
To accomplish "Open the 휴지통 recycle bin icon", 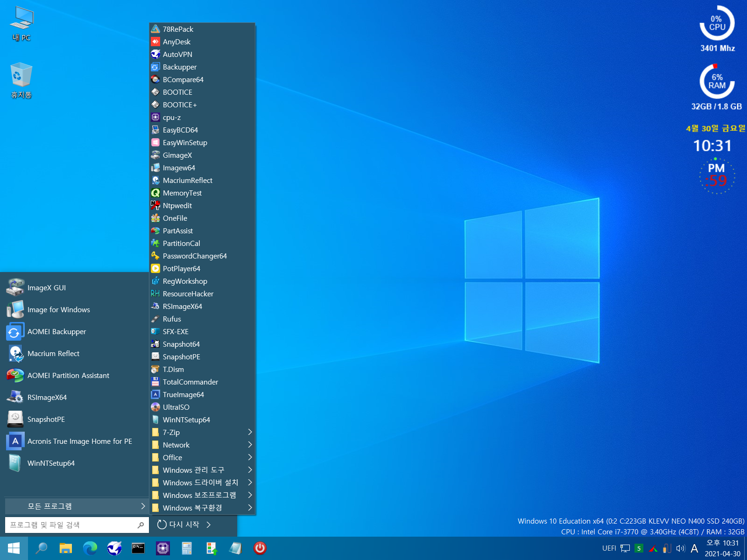I will 21,80.
